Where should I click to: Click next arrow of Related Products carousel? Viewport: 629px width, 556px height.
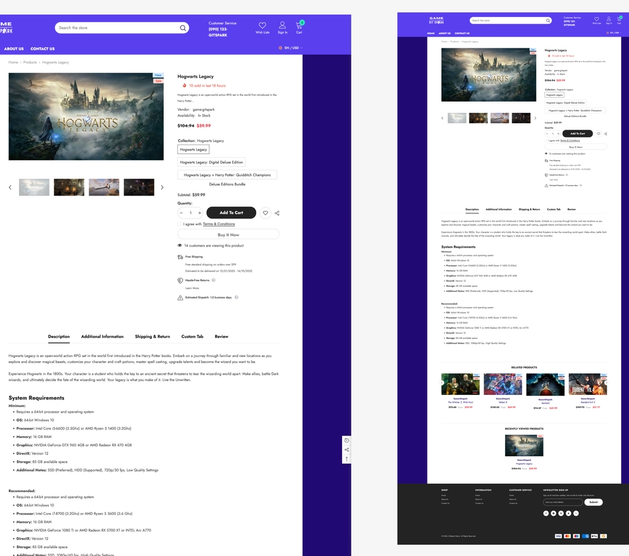(607, 384)
